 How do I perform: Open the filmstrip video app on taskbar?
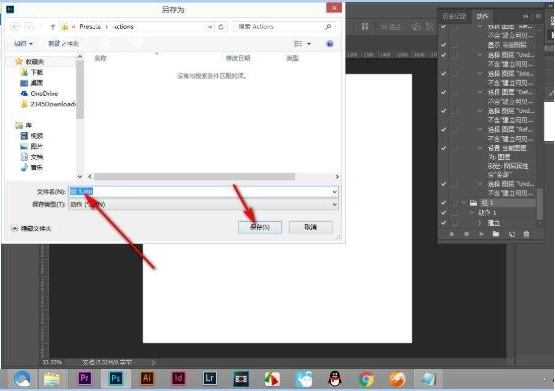click(241, 379)
